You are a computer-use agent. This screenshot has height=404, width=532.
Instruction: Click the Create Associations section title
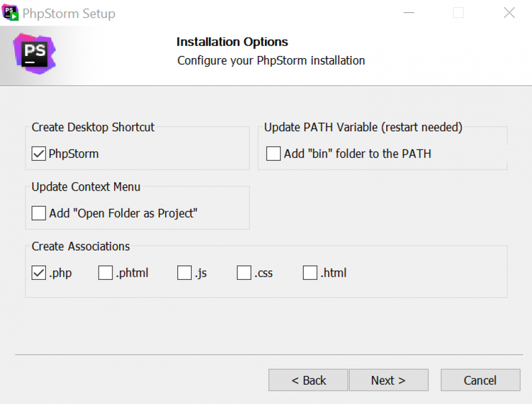pyautogui.click(x=80, y=247)
